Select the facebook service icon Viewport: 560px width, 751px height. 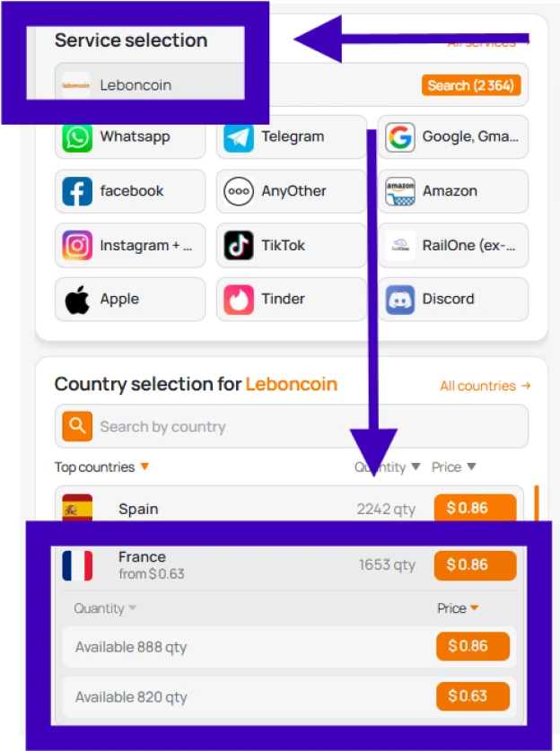[x=78, y=191]
